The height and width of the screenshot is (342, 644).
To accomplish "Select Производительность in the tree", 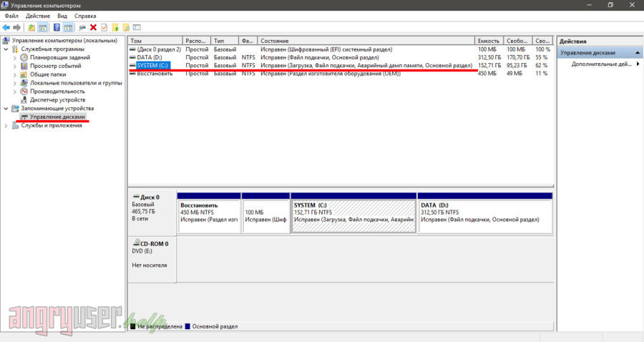I will [x=57, y=91].
